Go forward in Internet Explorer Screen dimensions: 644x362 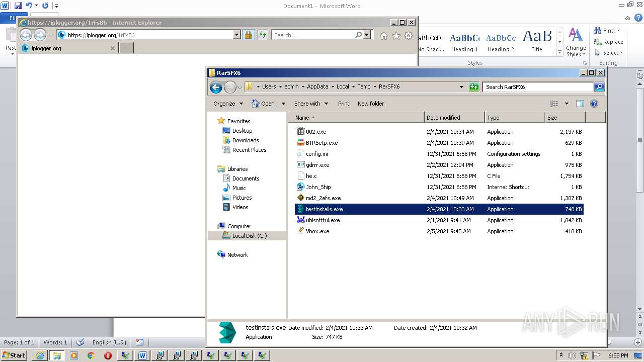[x=40, y=35]
